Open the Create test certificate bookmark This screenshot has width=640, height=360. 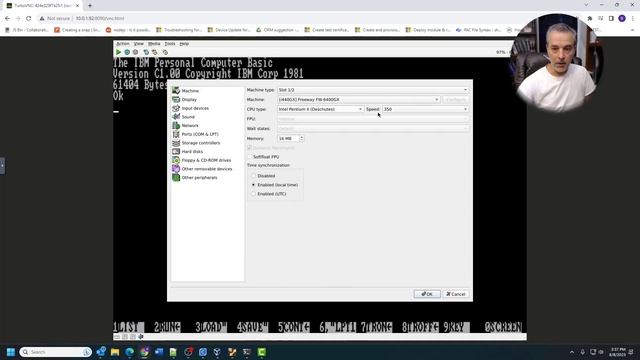327,30
